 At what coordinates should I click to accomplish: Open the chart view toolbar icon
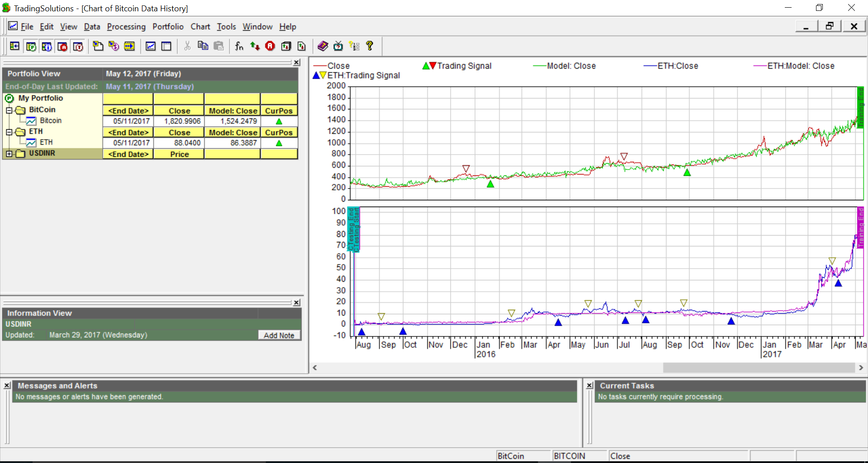[x=151, y=46]
